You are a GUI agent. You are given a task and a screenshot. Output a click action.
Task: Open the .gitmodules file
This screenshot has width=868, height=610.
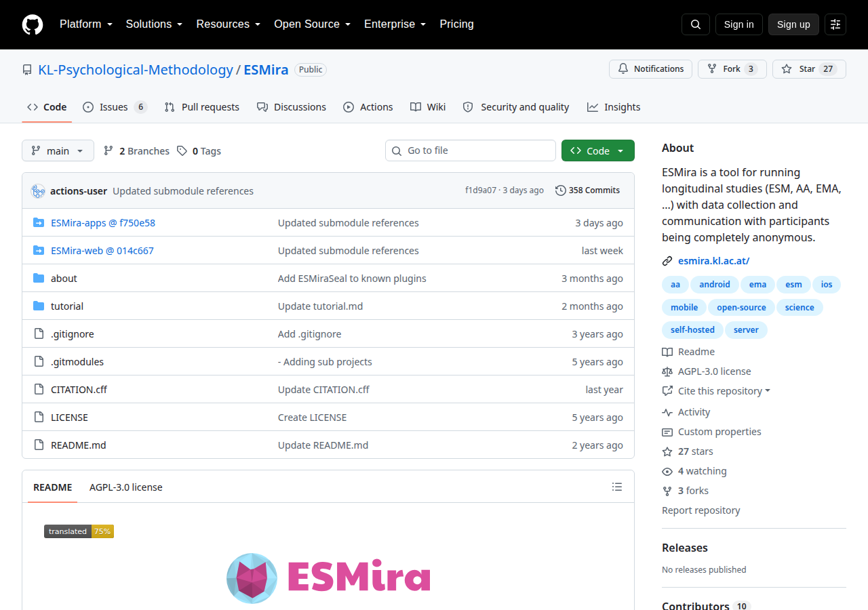tap(77, 362)
